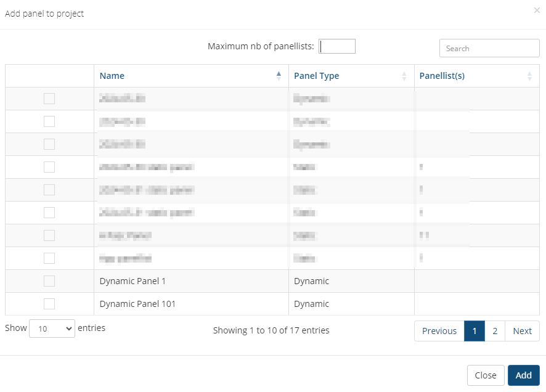Sort by Panellist(s) column arrows

pyautogui.click(x=529, y=76)
